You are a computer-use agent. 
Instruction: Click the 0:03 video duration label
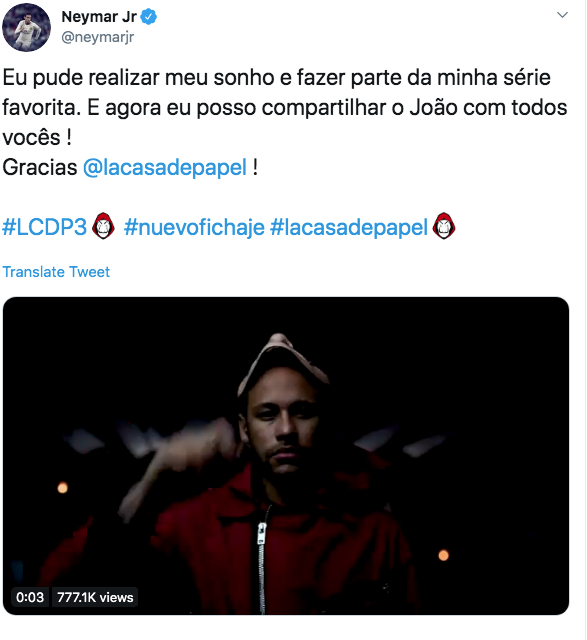30,597
